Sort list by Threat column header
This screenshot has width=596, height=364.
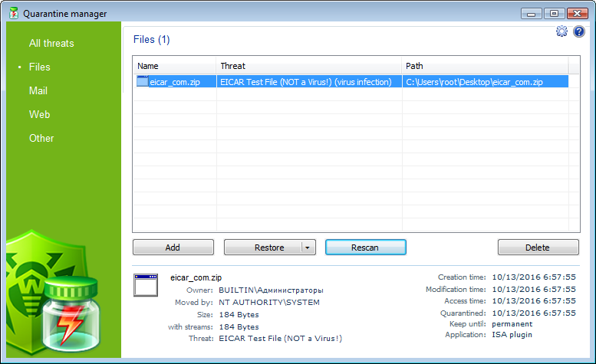click(308, 66)
